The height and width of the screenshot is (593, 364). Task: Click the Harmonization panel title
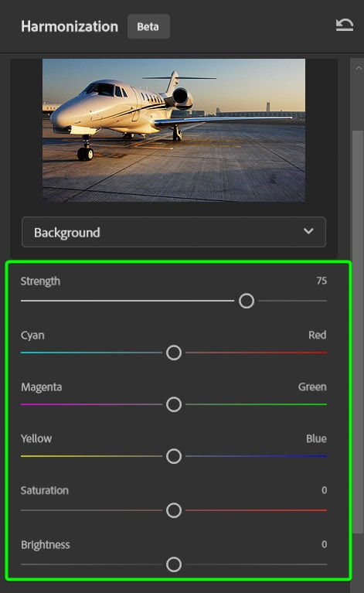(70, 26)
